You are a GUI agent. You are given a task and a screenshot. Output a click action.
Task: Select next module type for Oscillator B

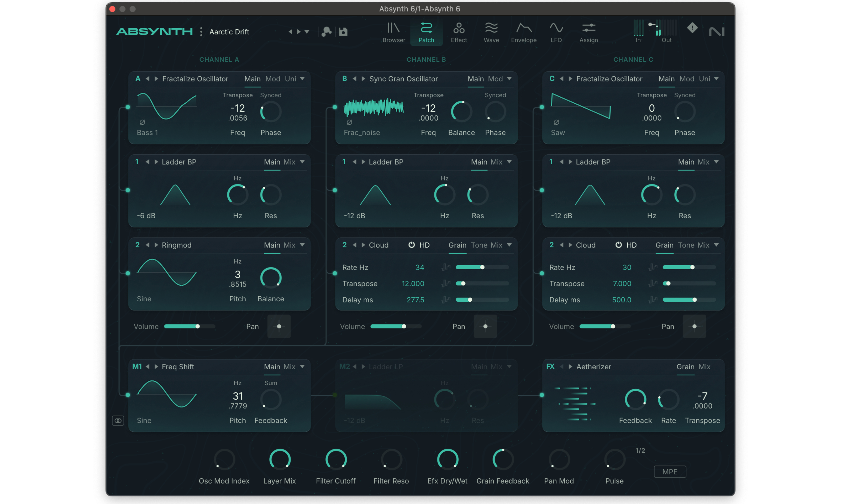point(363,79)
